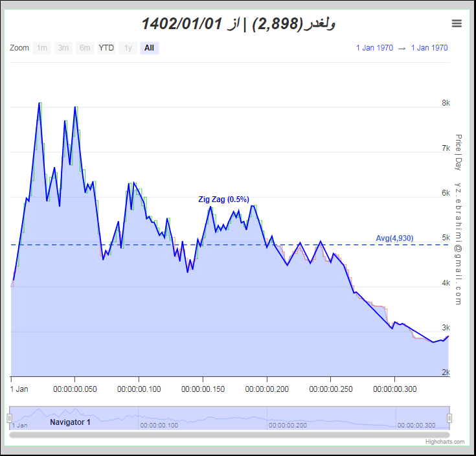Screen dimensions: 476x456
Task: Click the Zig Zag (0.5%) series label
Action: (223, 199)
